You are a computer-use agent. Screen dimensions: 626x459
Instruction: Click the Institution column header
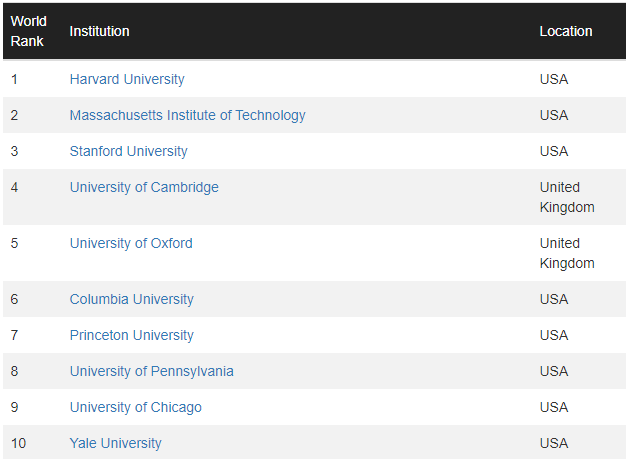[99, 31]
